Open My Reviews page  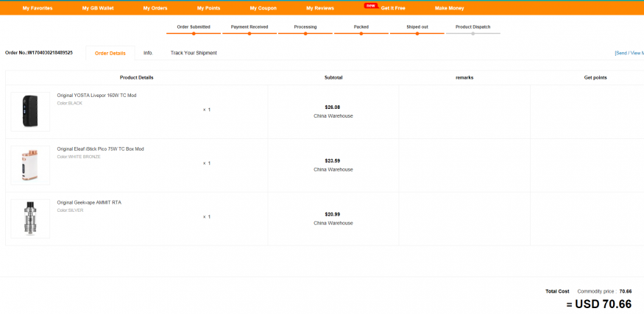[x=319, y=8]
